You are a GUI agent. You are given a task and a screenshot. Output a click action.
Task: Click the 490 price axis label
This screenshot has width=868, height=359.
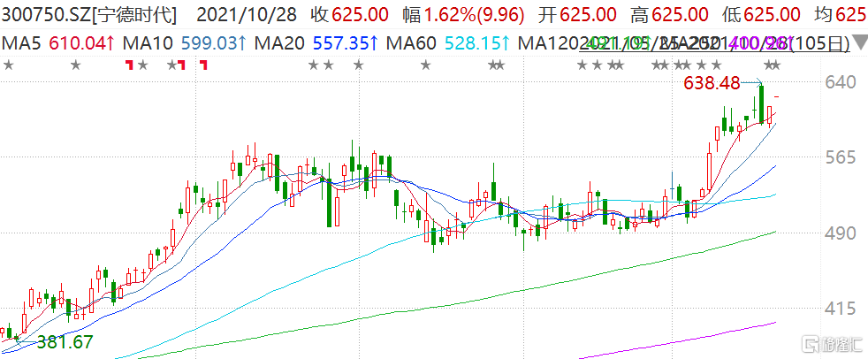tap(841, 233)
